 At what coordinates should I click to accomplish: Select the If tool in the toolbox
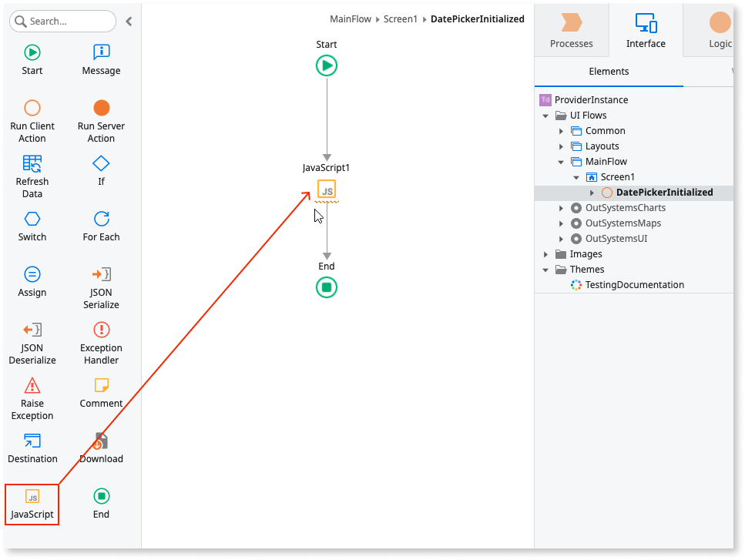tap(100, 171)
